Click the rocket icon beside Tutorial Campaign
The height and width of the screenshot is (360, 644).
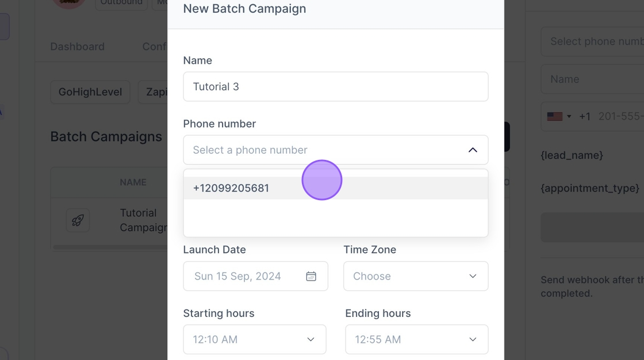point(78,220)
